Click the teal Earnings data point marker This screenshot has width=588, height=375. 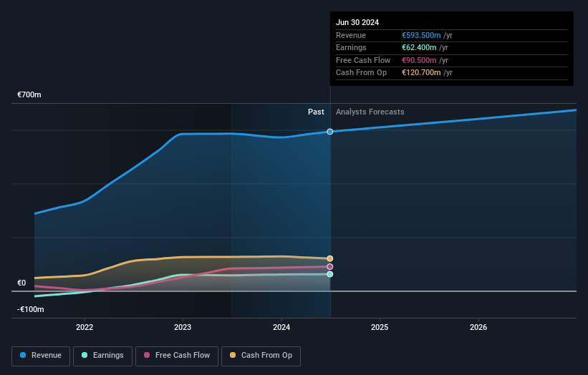coord(330,274)
